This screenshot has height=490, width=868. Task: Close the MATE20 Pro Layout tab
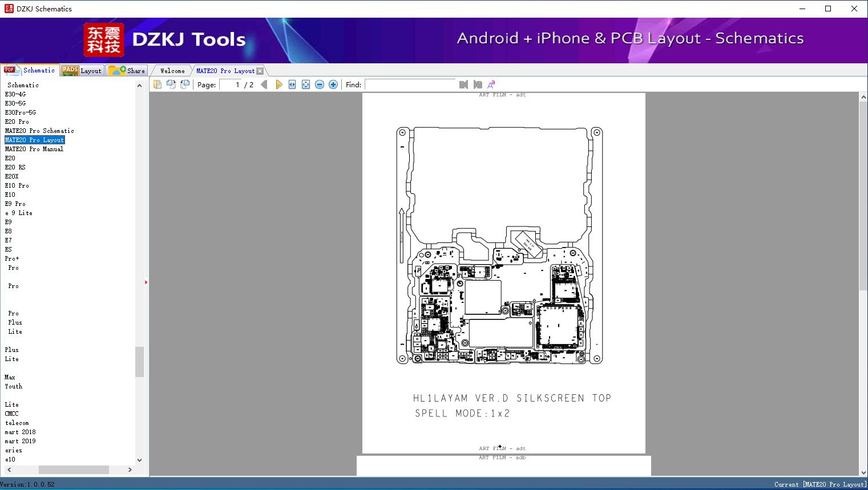click(260, 71)
